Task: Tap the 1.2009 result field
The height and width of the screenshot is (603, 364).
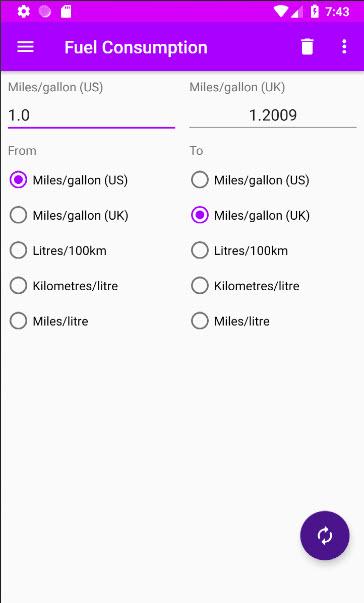Action: click(273, 115)
